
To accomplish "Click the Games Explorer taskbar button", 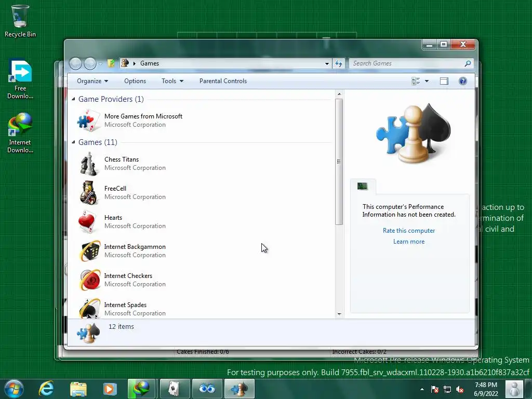I will [239, 389].
